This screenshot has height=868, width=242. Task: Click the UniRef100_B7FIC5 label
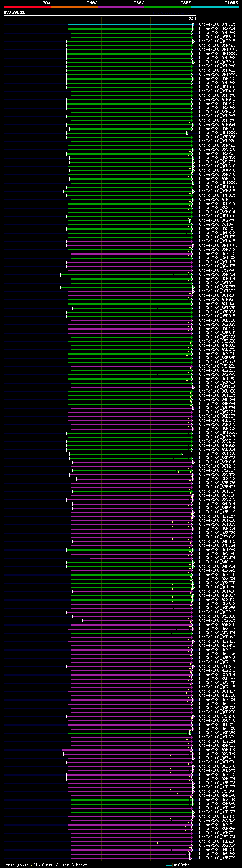(x=217, y=25)
